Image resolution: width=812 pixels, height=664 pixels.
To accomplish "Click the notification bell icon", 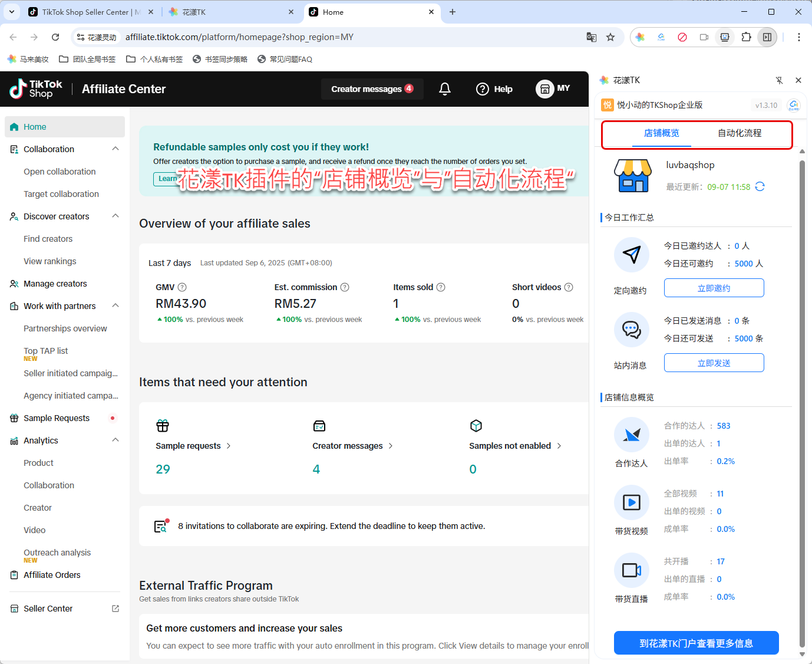I will point(445,89).
